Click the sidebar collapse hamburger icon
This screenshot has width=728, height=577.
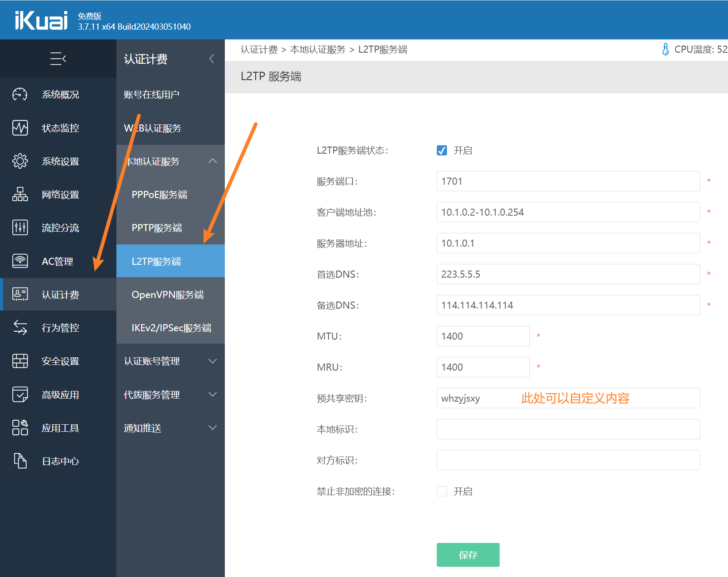coord(58,58)
